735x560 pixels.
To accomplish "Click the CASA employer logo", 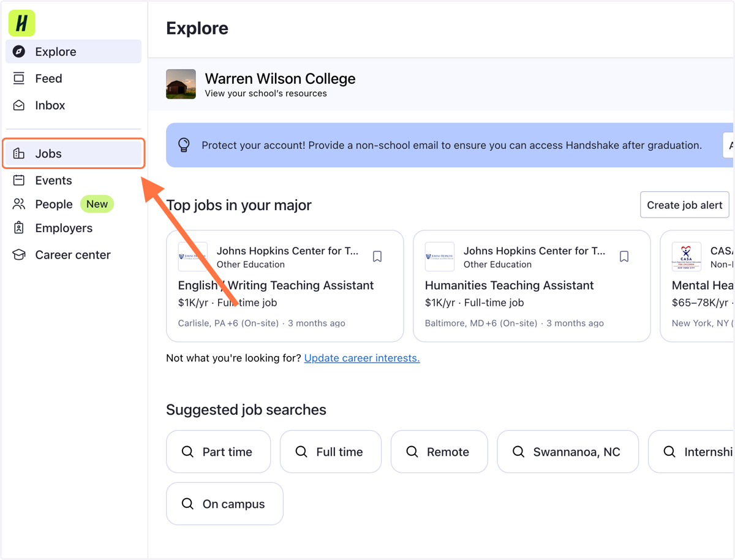I will [x=687, y=257].
